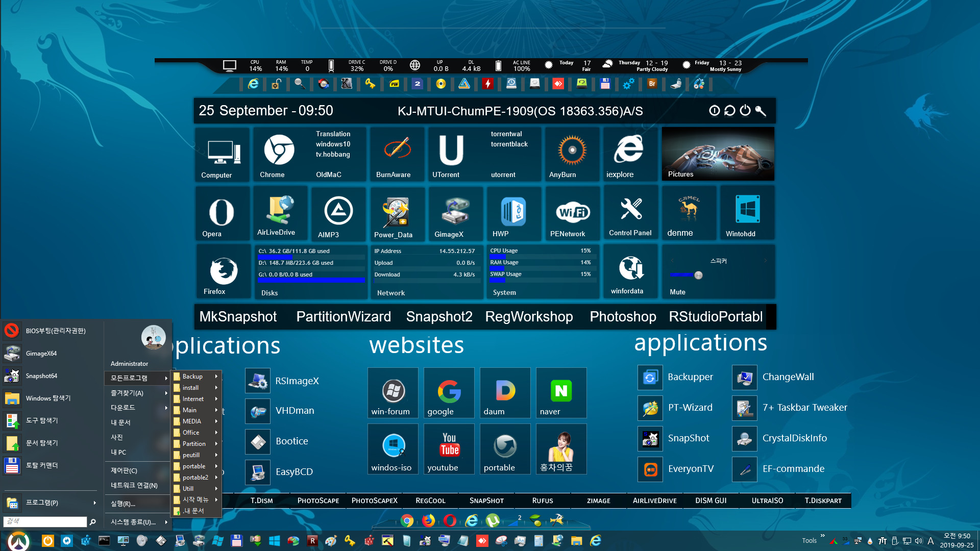Viewport: 980px width, 551px height.
Task: Launch BurnAware from the tile grid
Action: click(397, 154)
